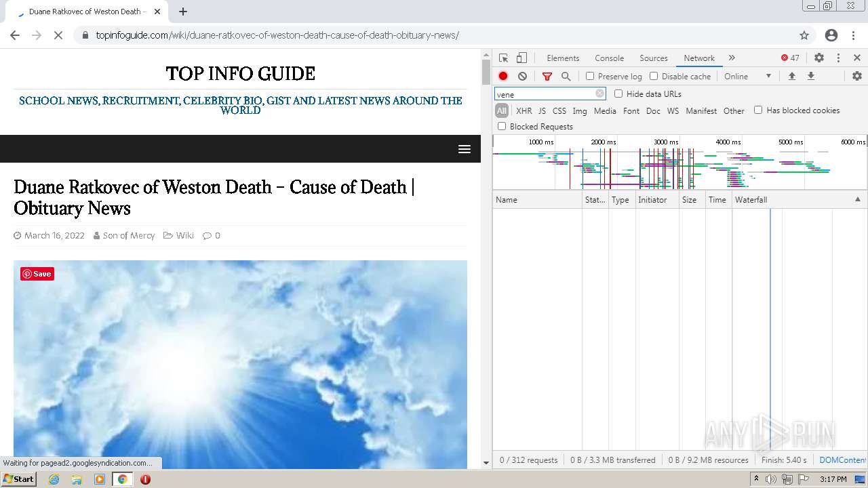The image size is (868, 488).
Task: Toggle the network filter funnel icon
Action: pyautogui.click(x=547, y=77)
